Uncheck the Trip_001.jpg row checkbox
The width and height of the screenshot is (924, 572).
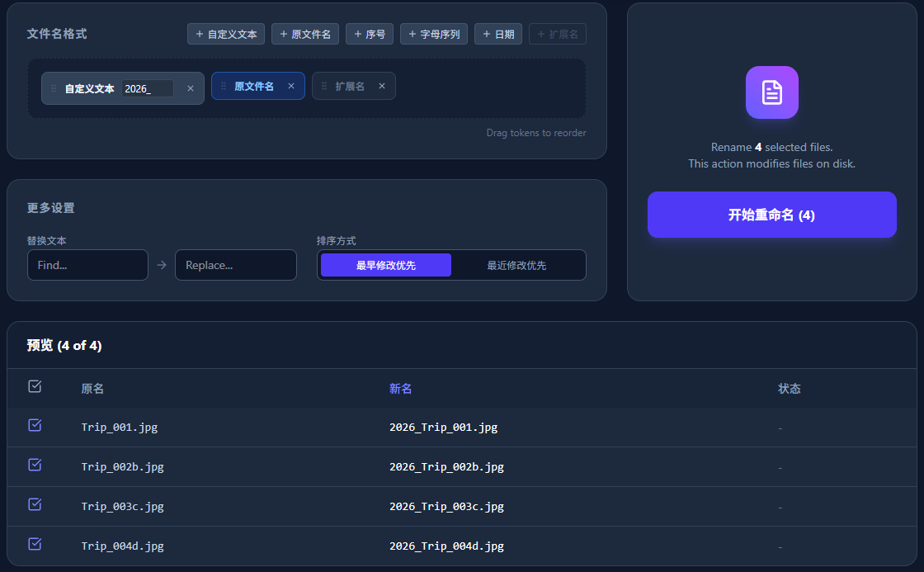(x=35, y=425)
